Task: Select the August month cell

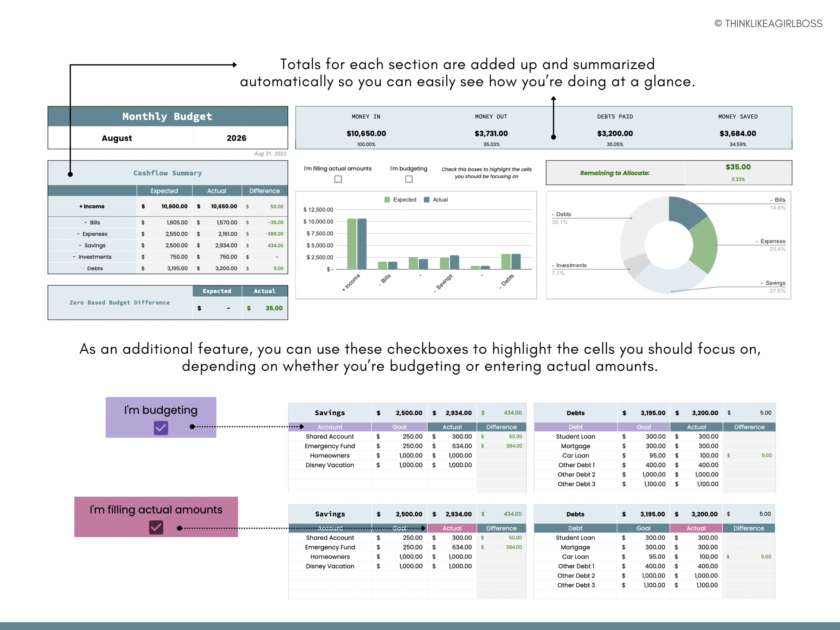Action: (x=117, y=138)
